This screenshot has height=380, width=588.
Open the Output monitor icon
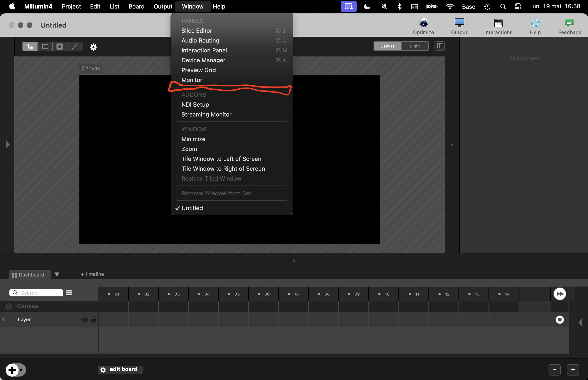click(459, 23)
